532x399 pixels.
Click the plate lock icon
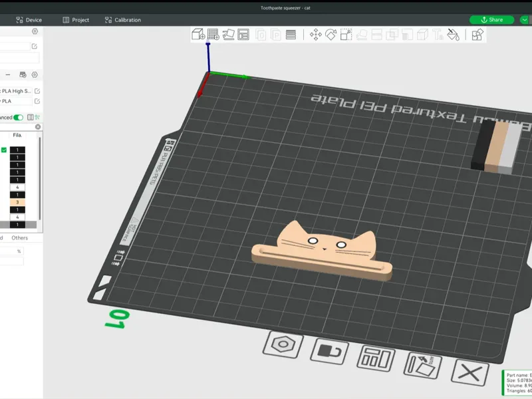(329, 351)
